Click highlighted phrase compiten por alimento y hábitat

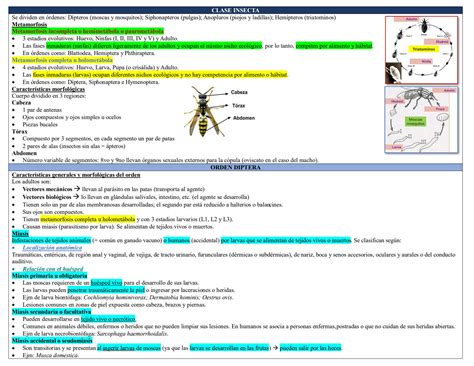(x=334, y=46)
